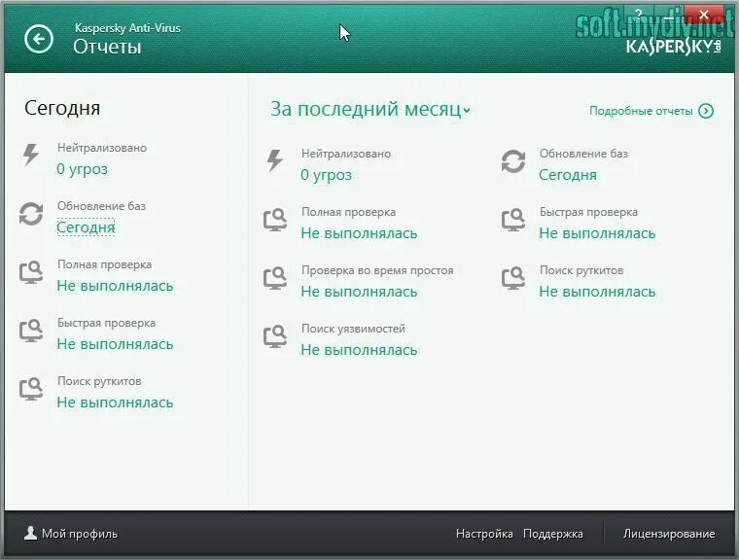
Task: Click left panel Нейтрализовано label
Action: (x=102, y=148)
